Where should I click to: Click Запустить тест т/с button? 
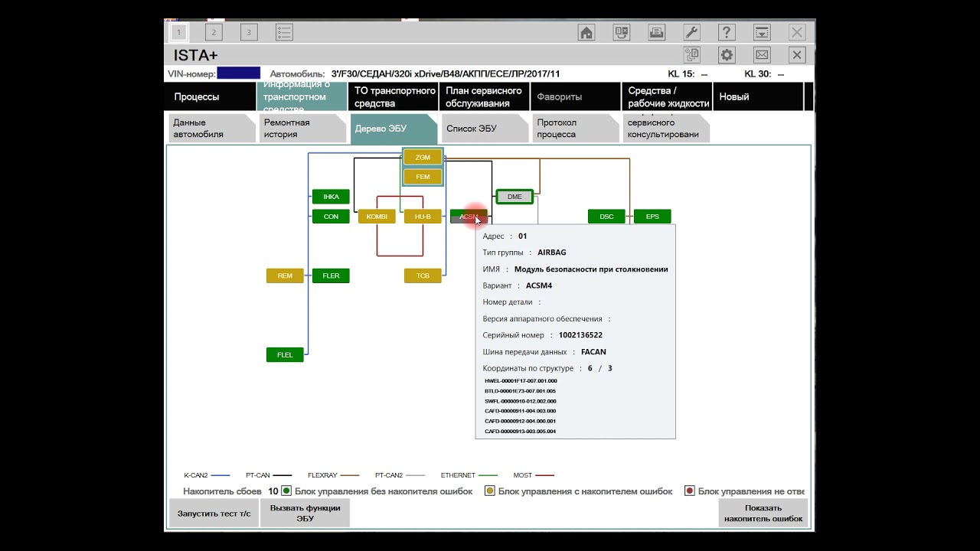[x=214, y=514]
